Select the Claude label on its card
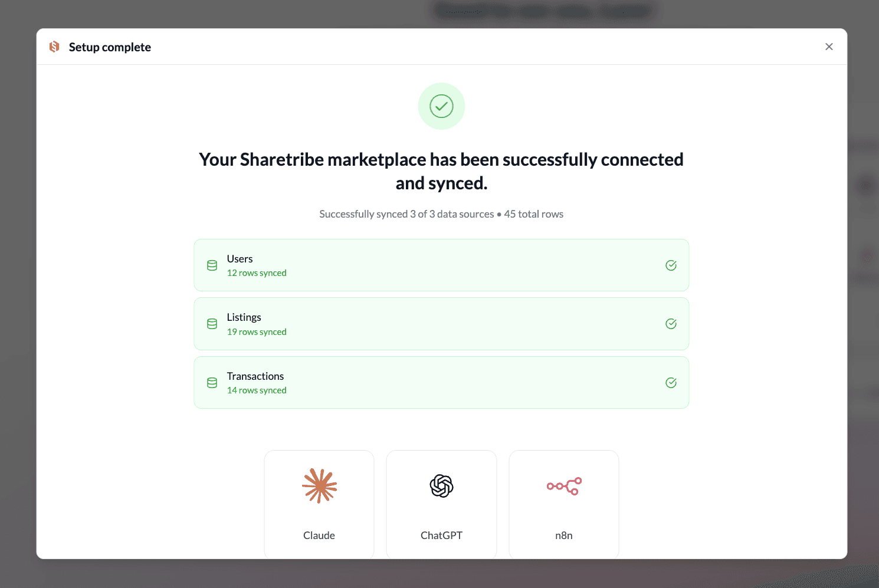The width and height of the screenshot is (879, 588). (319, 536)
